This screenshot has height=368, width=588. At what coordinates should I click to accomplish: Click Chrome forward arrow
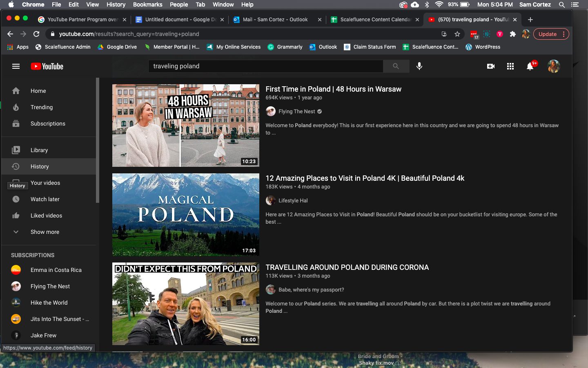pos(23,34)
